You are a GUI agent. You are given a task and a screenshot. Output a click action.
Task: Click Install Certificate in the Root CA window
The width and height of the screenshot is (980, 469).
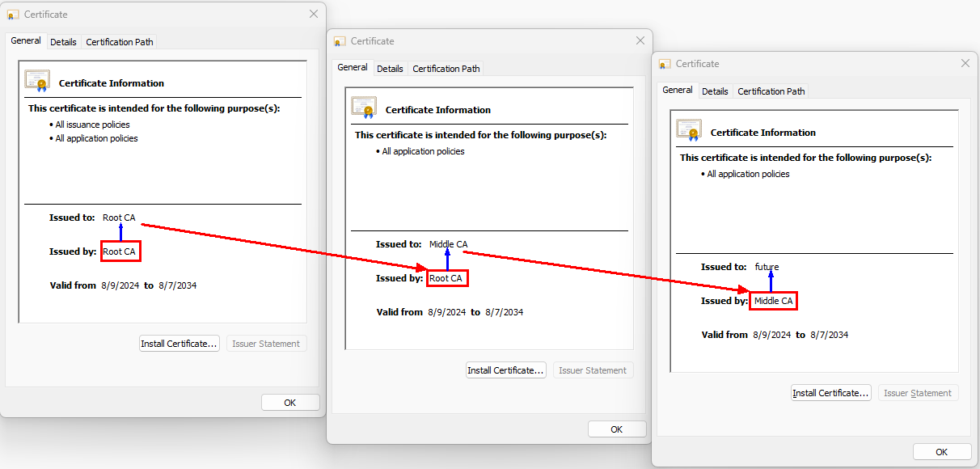coord(180,344)
